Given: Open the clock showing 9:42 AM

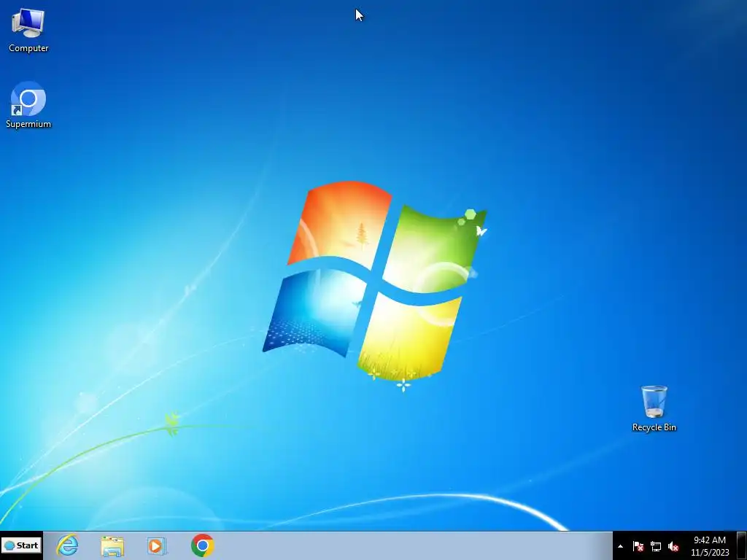Looking at the screenshot, I should click(710, 546).
